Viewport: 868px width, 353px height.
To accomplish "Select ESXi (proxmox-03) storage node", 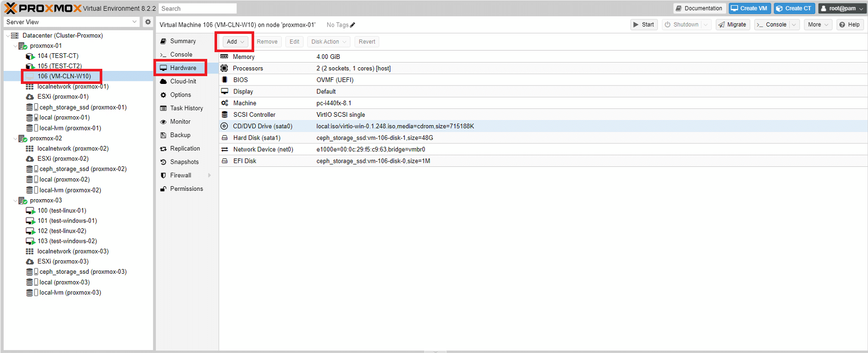I will [63, 261].
